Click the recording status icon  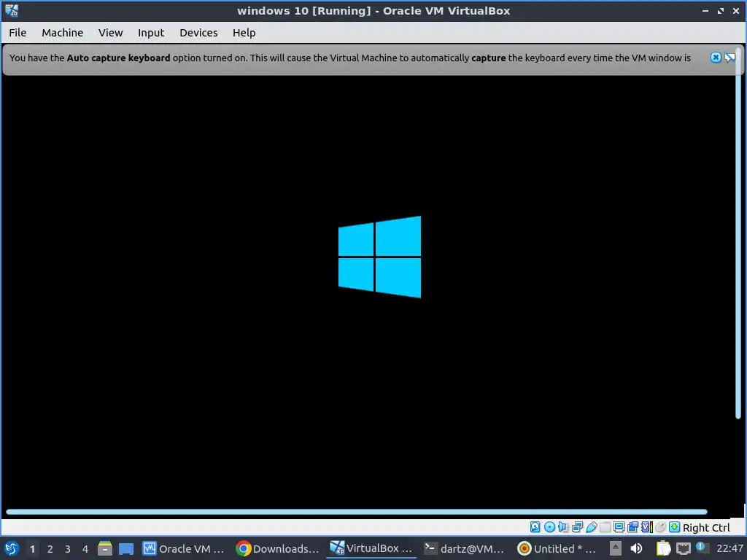(x=632, y=527)
